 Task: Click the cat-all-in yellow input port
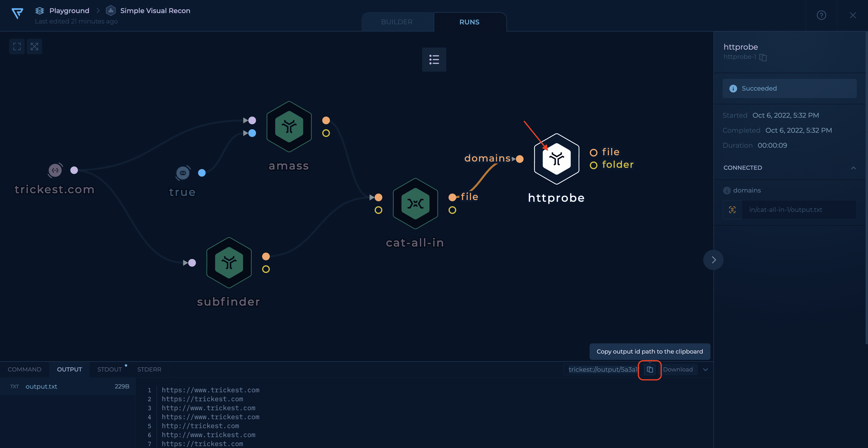379,210
